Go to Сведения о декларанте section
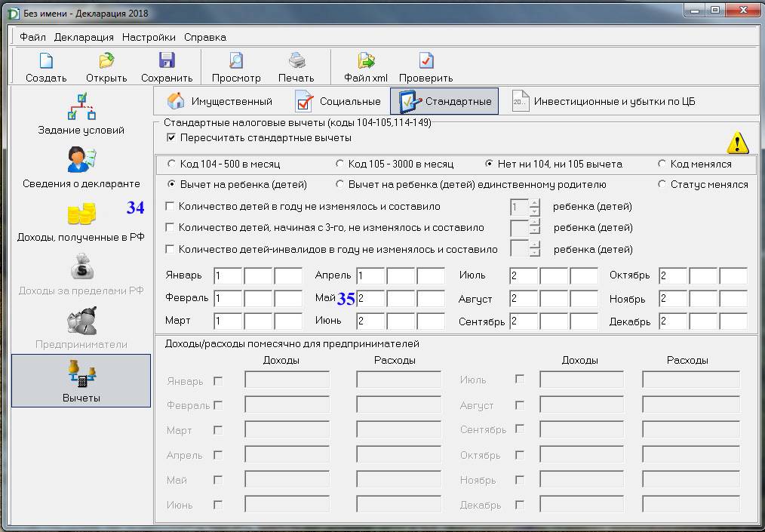The image size is (765, 532). pyautogui.click(x=81, y=168)
